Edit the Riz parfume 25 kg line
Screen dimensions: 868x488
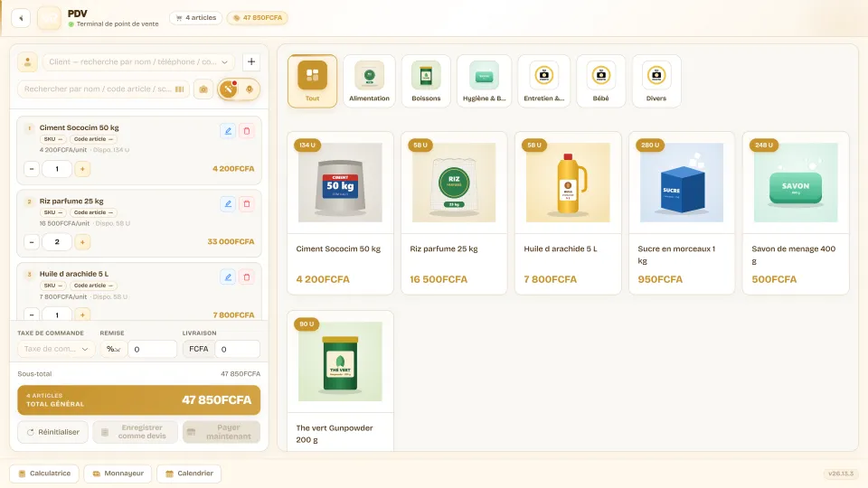click(x=228, y=204)
